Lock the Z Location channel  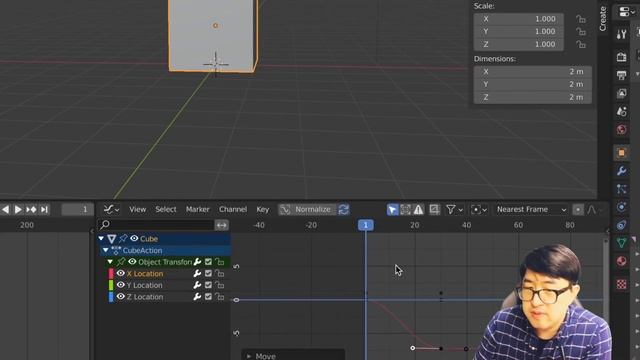220,297
